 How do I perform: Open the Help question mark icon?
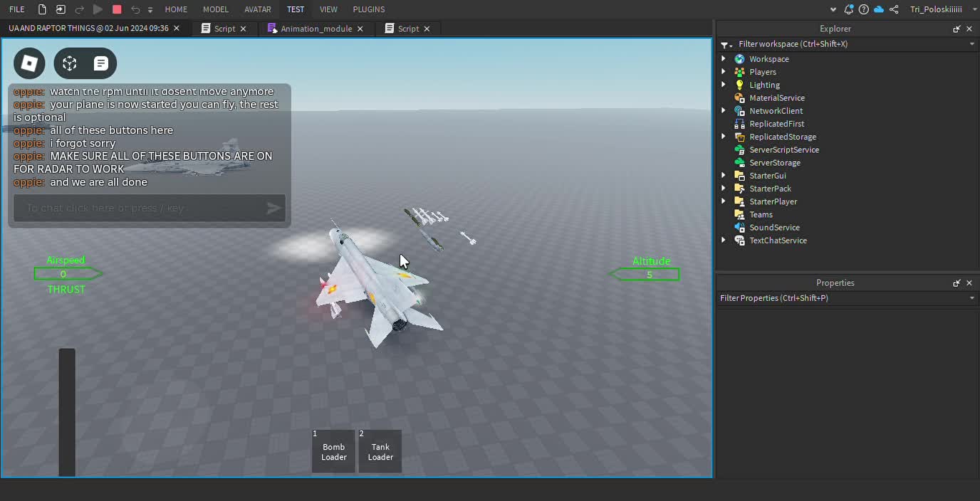click(x=864, y=9)
